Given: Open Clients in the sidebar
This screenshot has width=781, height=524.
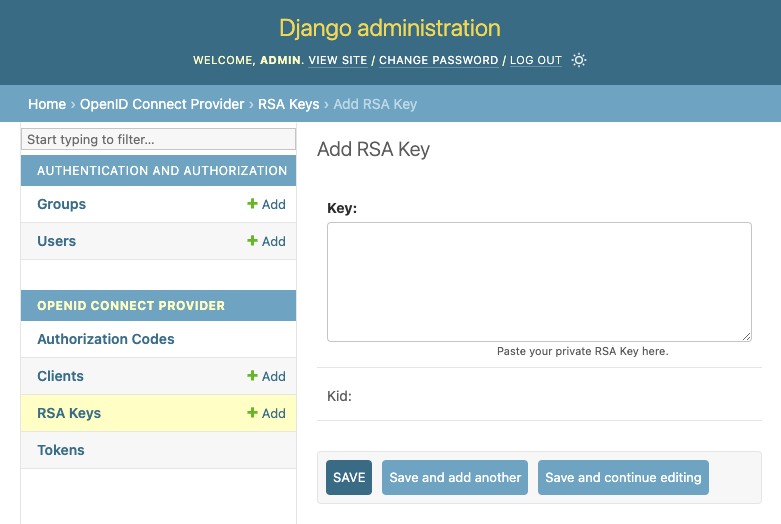Looking at the screenshot, I should [x=60, y=376].
